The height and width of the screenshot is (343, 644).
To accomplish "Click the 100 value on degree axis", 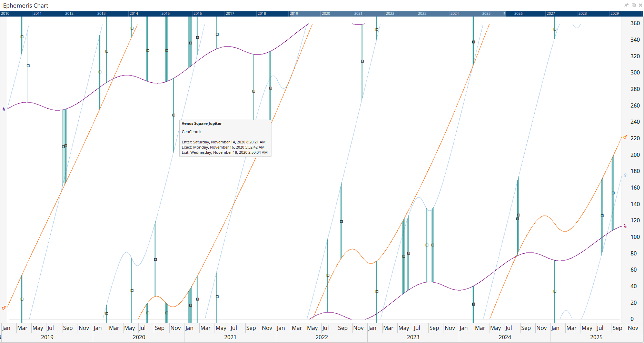I will coord(635,237).
